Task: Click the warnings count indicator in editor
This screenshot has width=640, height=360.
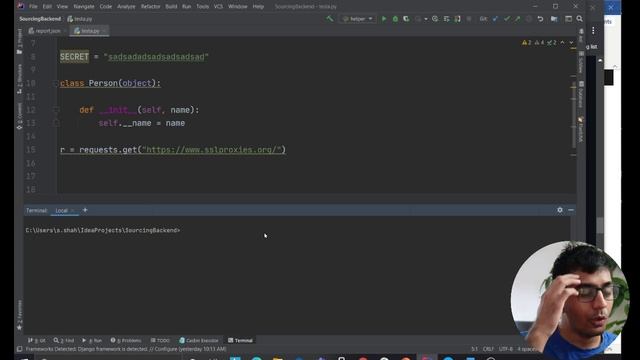Action: (527, 42)
